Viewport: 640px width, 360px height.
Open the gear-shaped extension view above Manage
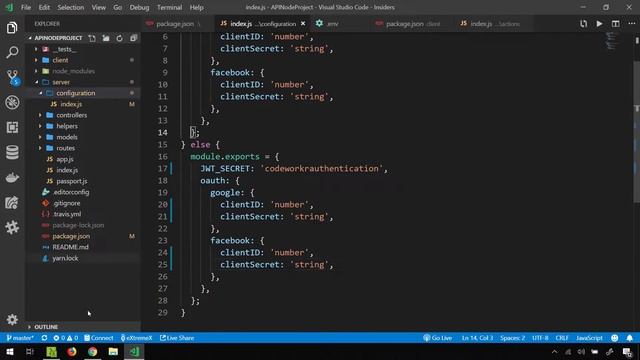click(12, 227)
